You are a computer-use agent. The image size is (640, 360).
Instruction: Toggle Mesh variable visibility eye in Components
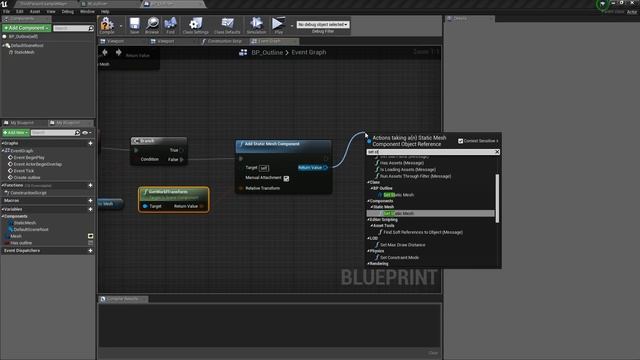point(90,236)
